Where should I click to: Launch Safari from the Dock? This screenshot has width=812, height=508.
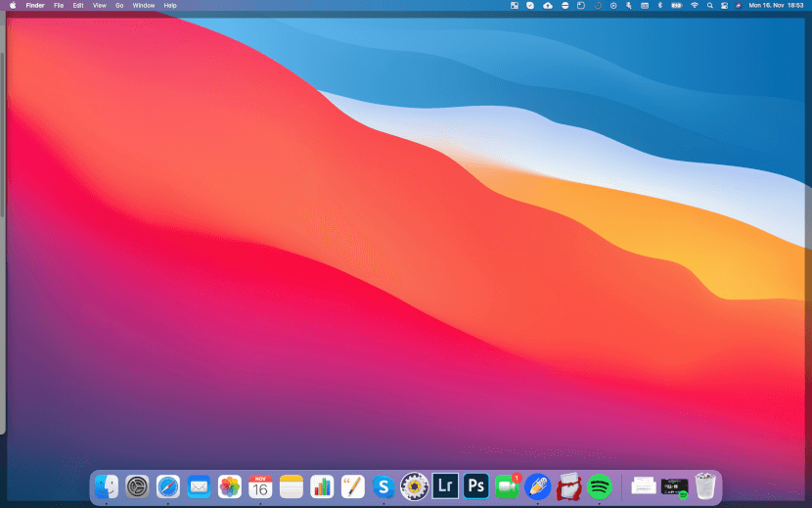(168, 486)
